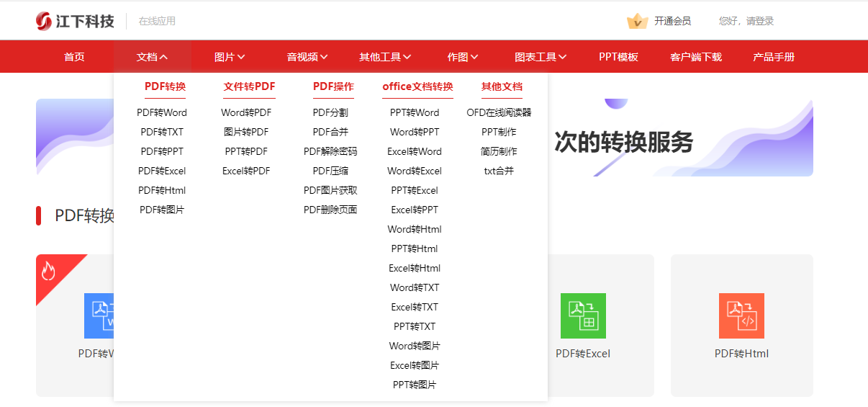
Task: Click the 客户端下载 navigation item
Action: (695, 57)
